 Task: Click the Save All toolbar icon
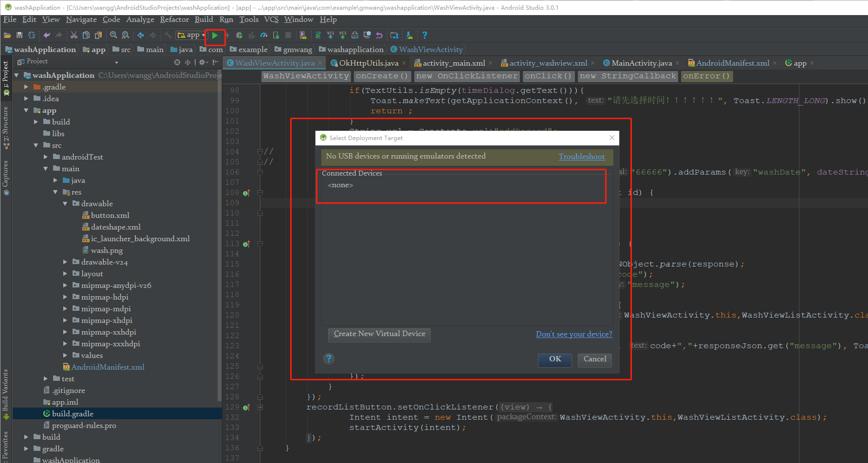[19, 35]
